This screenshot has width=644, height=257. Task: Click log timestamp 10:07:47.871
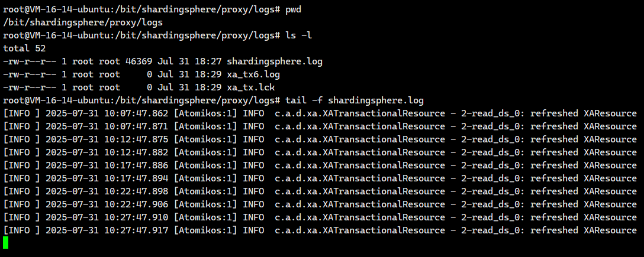[136, 126]
